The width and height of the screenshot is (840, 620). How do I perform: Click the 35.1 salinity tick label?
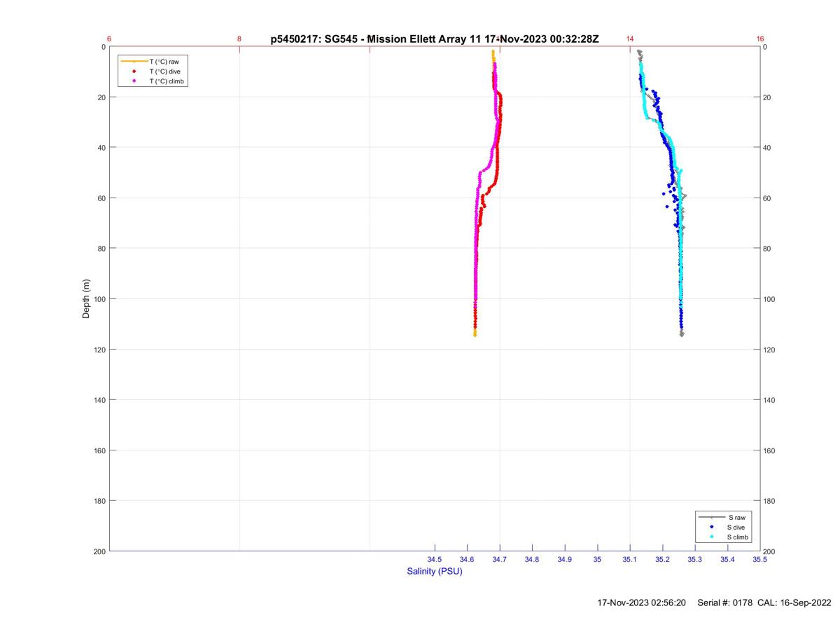(x=630, y=560)
